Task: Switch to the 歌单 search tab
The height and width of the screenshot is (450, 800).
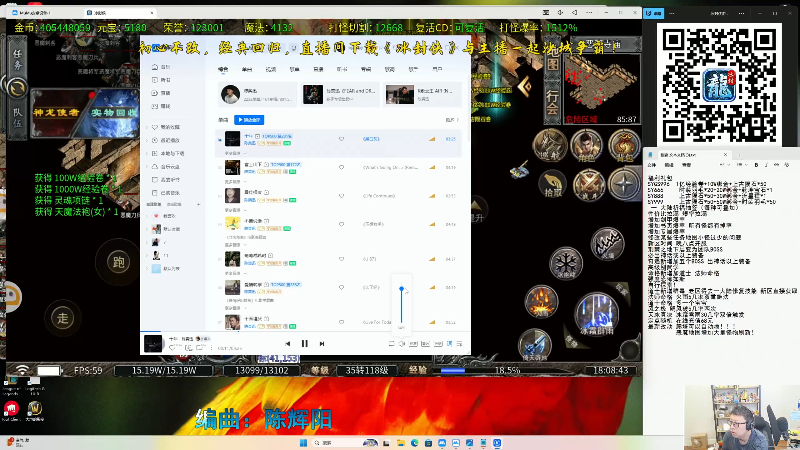Action: coord(294,69)
